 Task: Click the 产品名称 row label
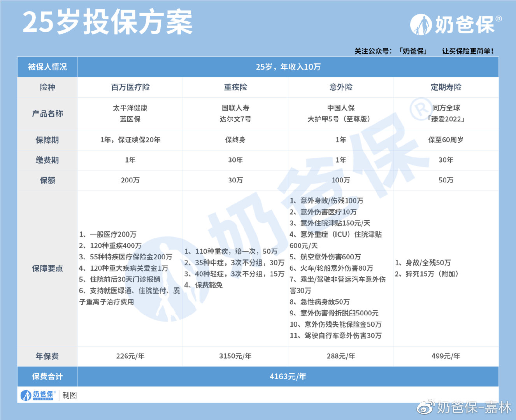(x=47, y=114)
